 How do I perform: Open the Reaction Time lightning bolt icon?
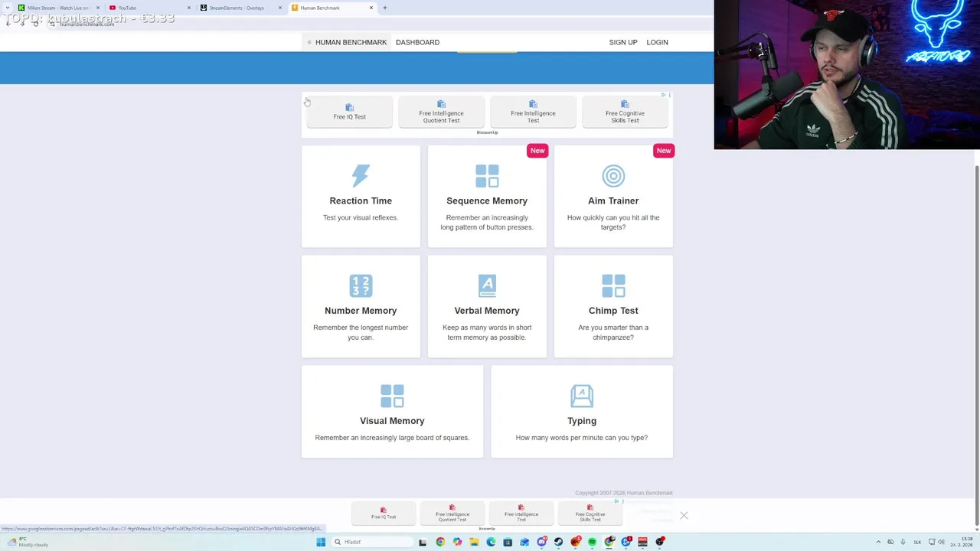pos(361,175)
